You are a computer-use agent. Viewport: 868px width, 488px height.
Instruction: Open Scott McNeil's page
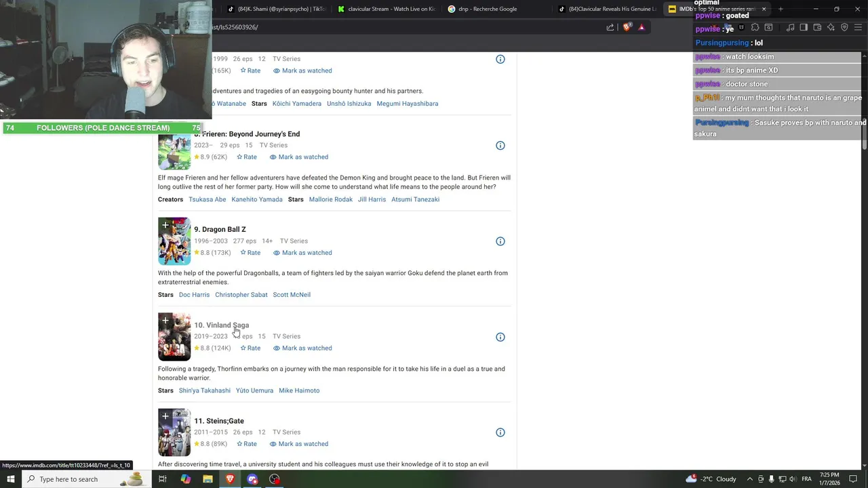click(x=292, y=295)
